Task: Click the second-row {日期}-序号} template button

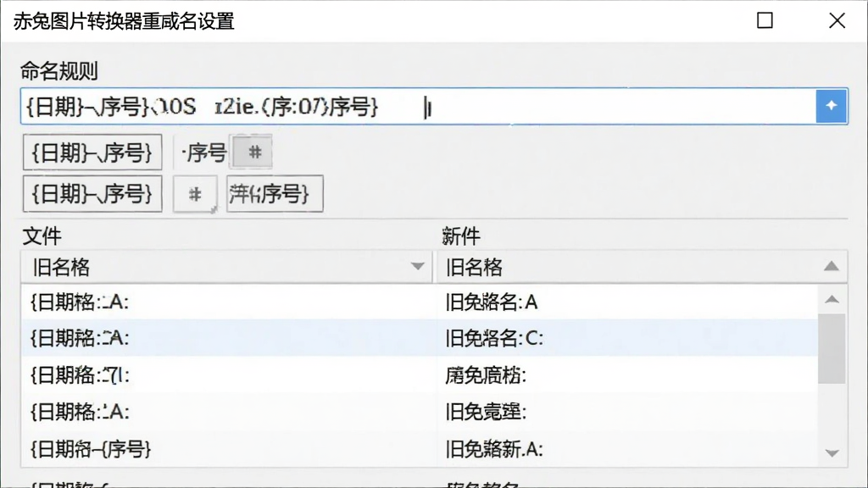Action: 92,194
